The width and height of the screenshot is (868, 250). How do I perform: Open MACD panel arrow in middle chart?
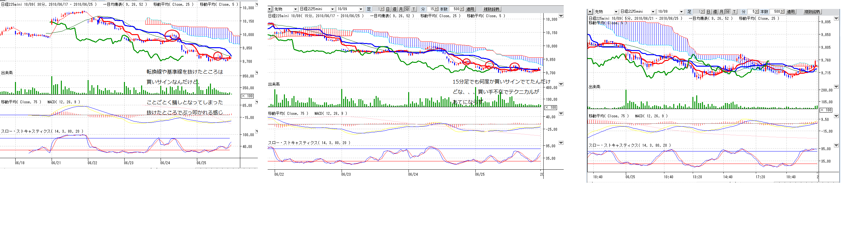coord(561,113)
